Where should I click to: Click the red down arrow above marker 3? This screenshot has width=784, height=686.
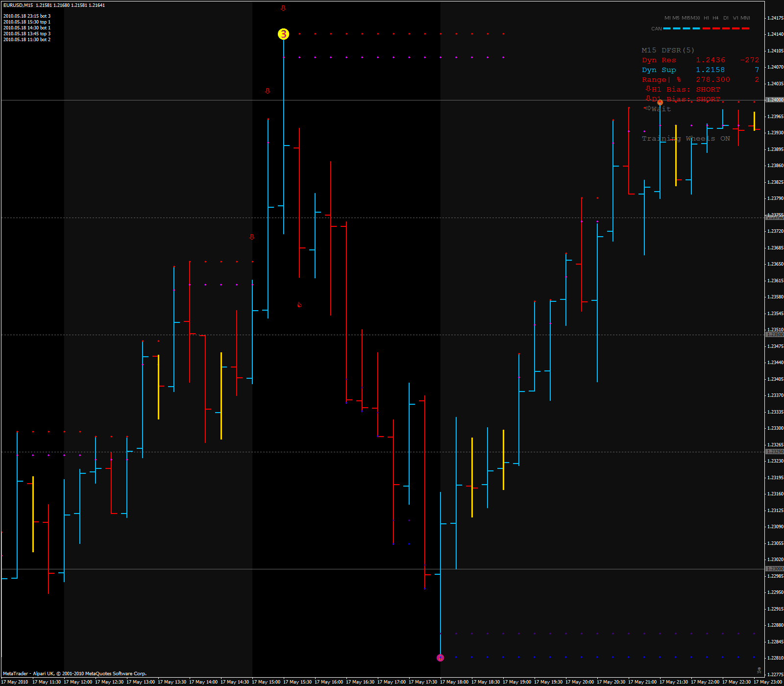(x=283, y=8)
